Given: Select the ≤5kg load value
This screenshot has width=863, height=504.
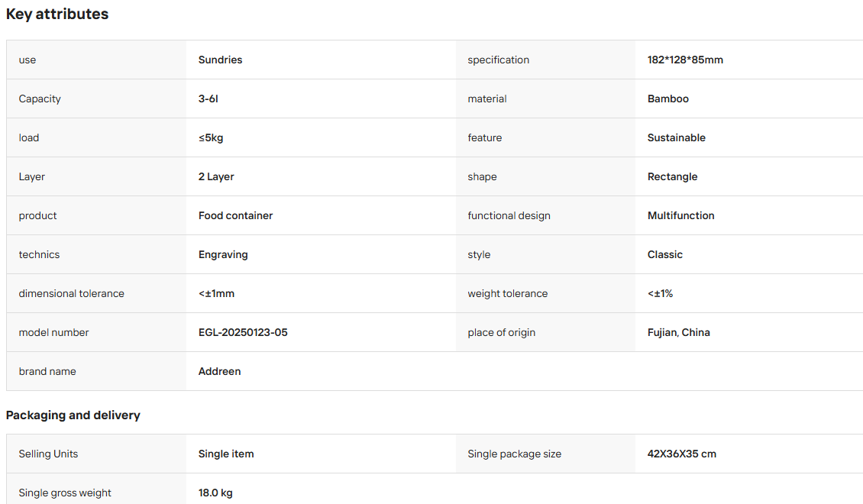Looking at the screenshot, I should tap(211, 138).
